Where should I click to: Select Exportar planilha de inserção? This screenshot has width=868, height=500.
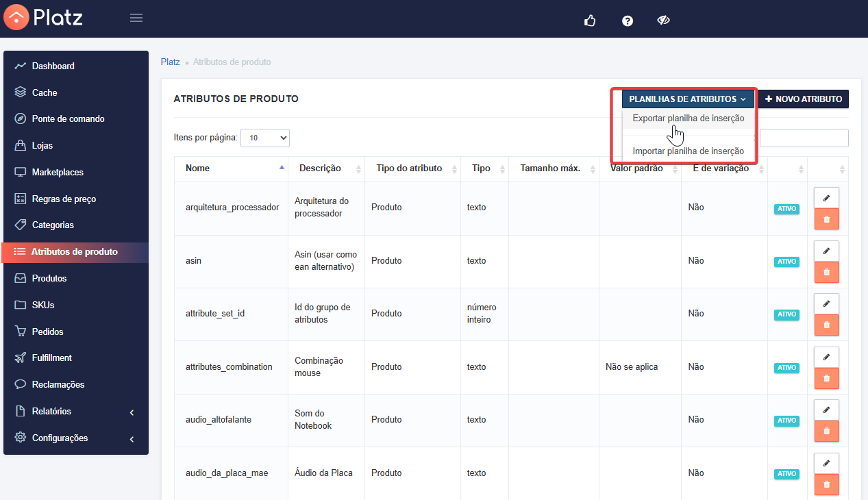point(689,118)
